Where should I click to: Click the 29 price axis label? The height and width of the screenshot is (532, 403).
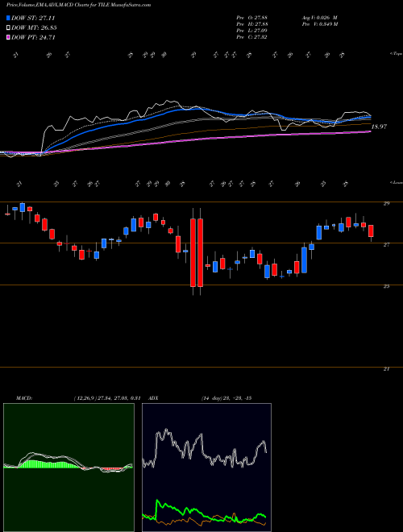click(386, 204)
